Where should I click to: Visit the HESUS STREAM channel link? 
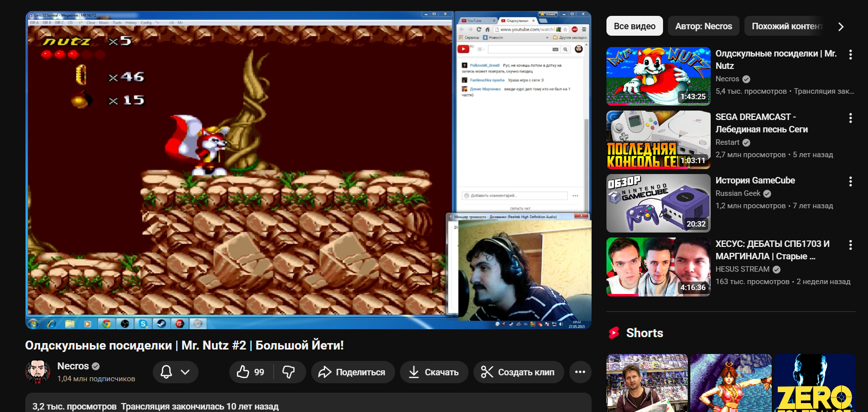[742, 269]
